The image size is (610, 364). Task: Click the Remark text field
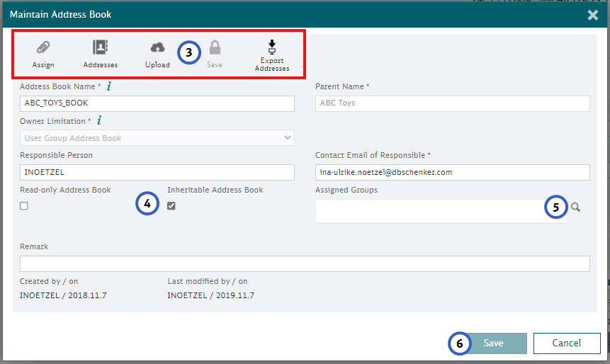pos(305,263)
